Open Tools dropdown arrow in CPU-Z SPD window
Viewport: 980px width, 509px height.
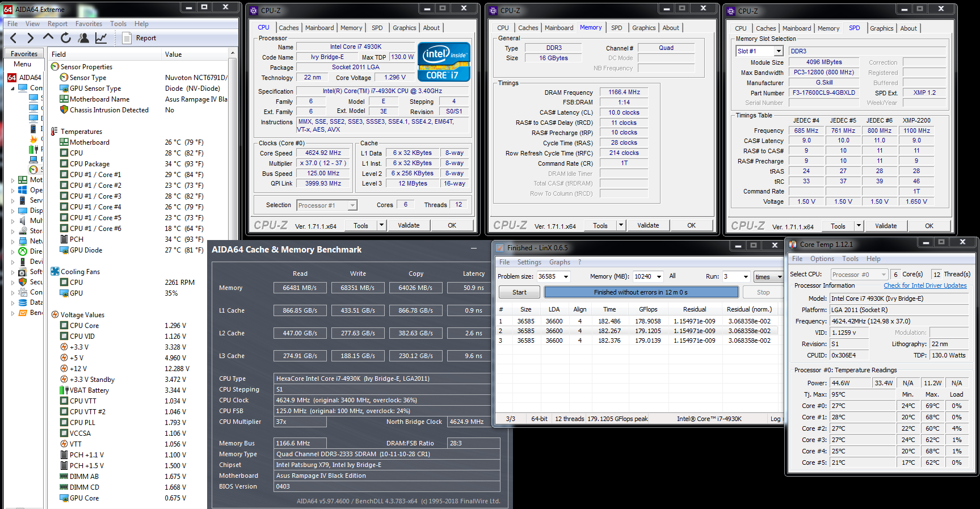click(859, 226)
